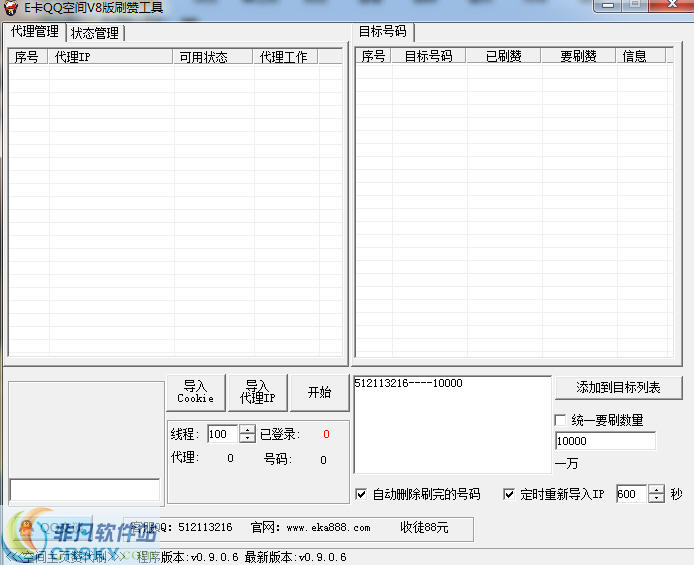694x565 pixels.
Task: Switch to the 代理管理 tab
Action: click(x=35, y=31)
